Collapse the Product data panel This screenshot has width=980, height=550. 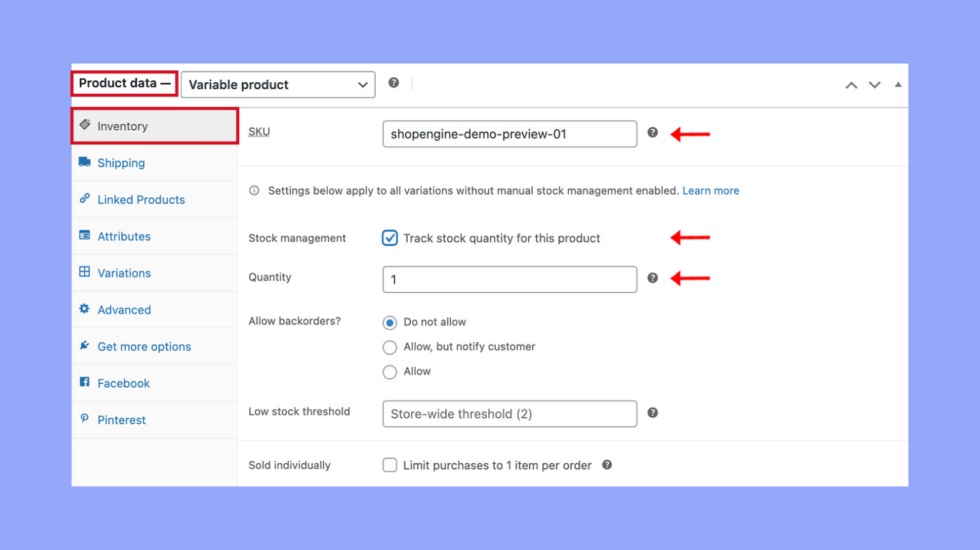click(898, 84)
